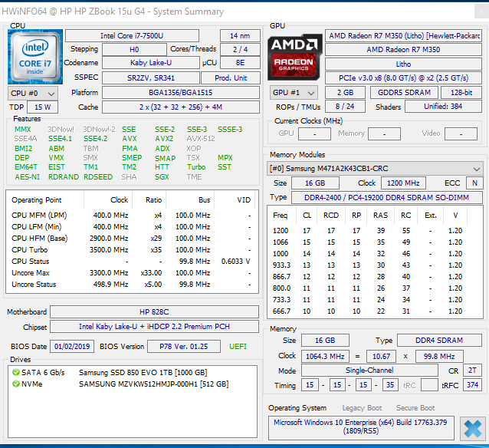Click green check icon beside NVMe
This screenshot has width=489, height=448.
click(15, 384)
